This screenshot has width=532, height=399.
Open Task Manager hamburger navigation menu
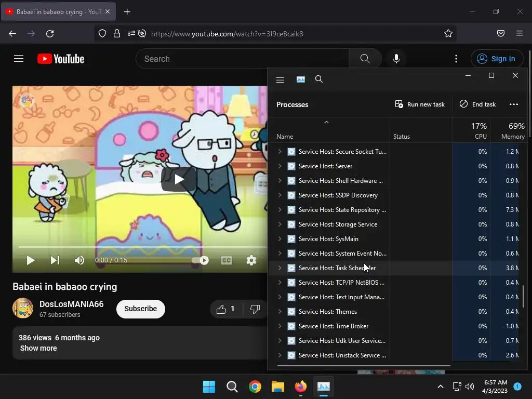(x=280, y=80)
